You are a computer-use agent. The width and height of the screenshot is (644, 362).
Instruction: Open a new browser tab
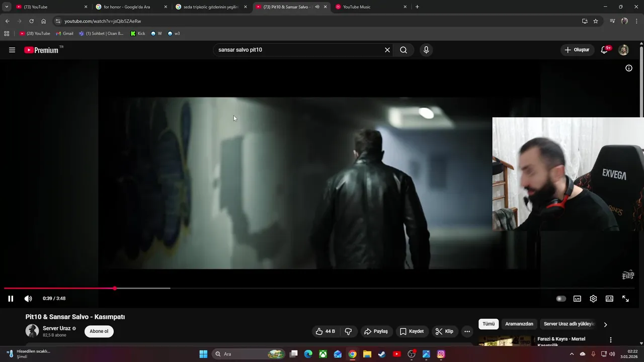[x=417, y=7]
